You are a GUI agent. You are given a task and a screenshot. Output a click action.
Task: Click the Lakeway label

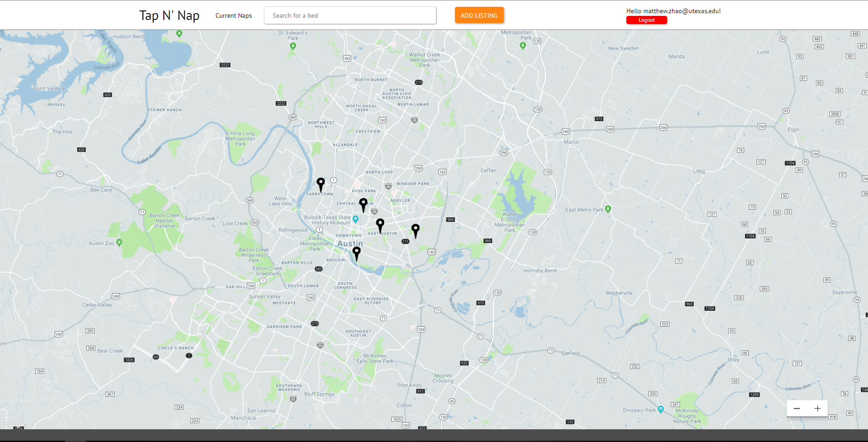[55, 104]
